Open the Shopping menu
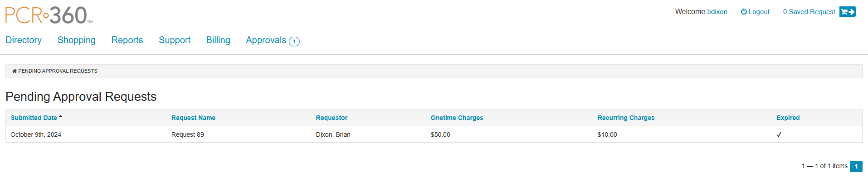The image size is (868, 189). (77, 40)
